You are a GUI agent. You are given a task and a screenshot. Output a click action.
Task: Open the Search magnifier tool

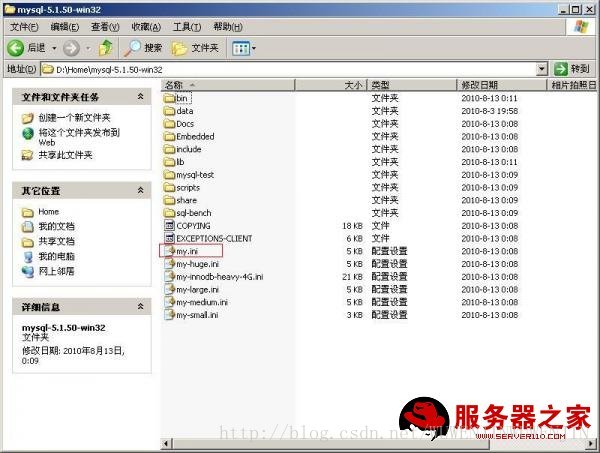click(x=143, y=48)
